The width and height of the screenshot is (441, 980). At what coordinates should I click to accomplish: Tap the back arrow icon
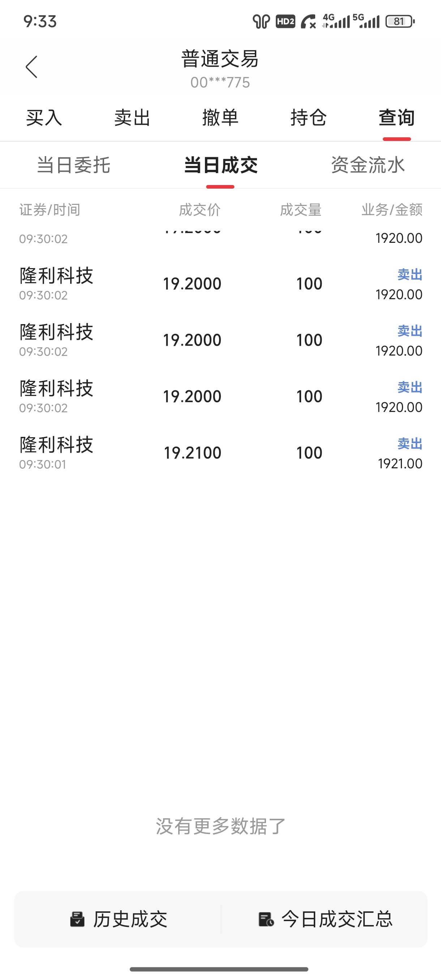coord(31,67)
